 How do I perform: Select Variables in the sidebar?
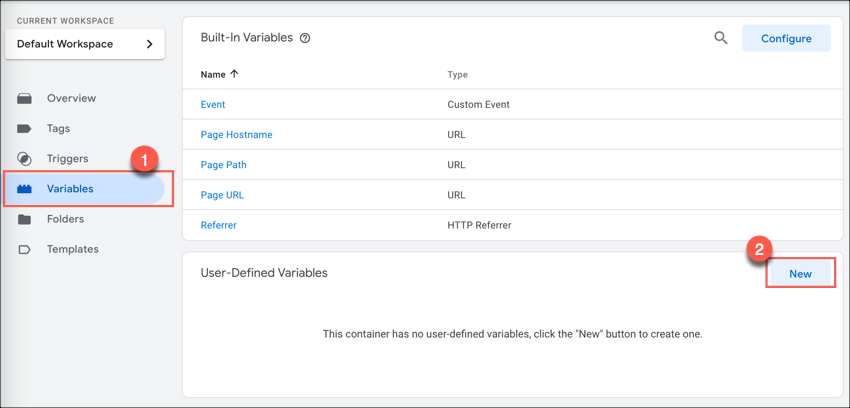(x=84, y=189)
